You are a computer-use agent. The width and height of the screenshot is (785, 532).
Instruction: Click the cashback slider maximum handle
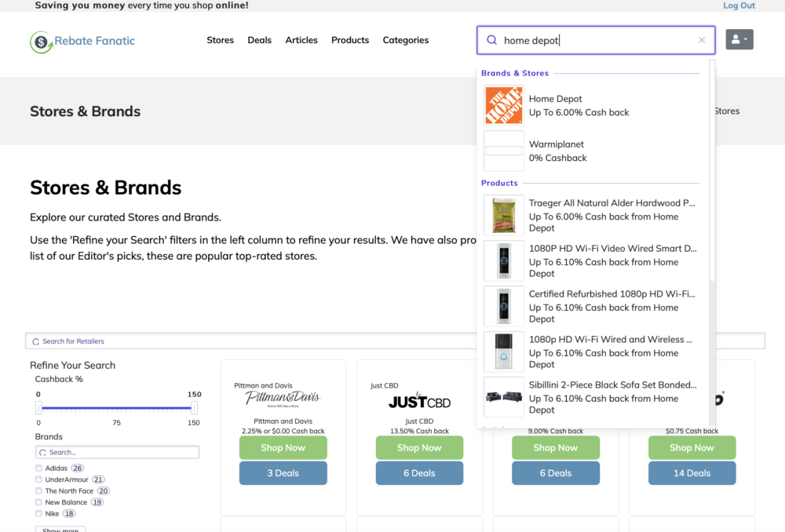[x=194, y=408]
